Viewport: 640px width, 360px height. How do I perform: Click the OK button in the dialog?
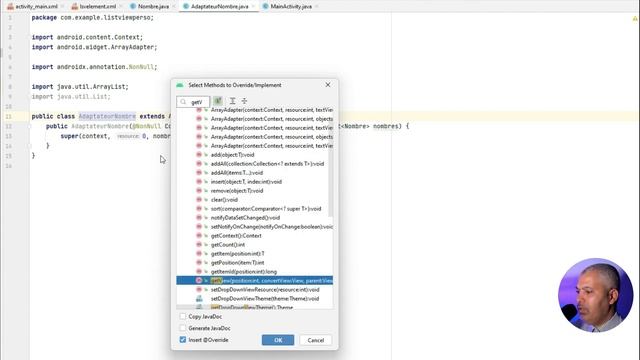coord(278,340)
